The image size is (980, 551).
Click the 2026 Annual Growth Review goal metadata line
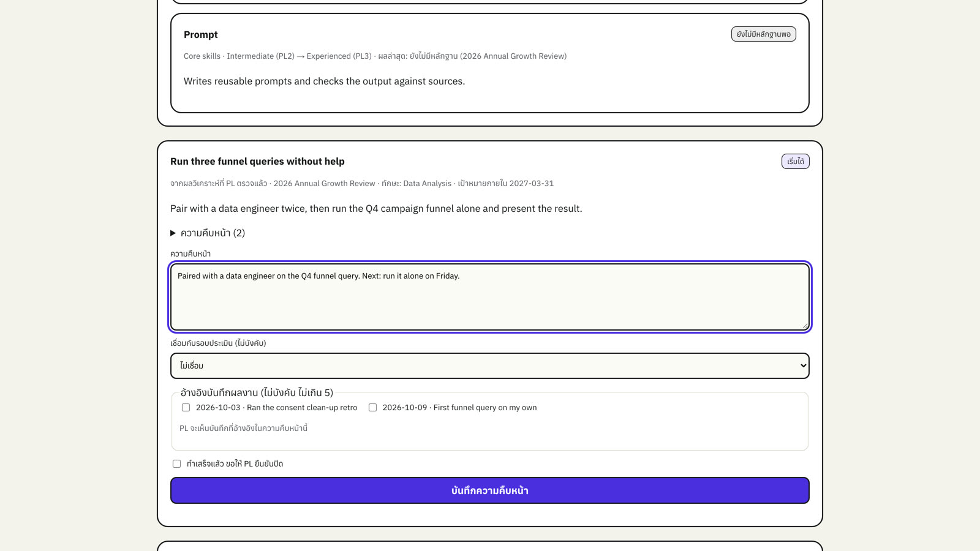pos(362,183)
